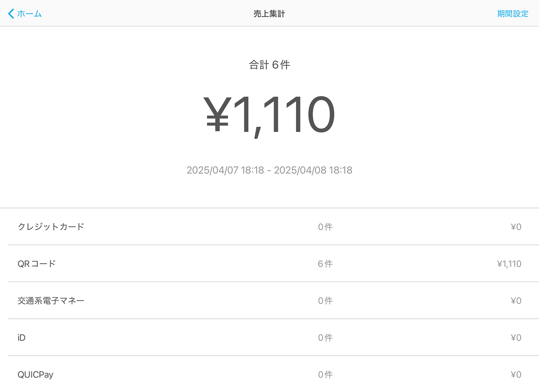Click the QRコード ¥1,110 amount

(509, 264)
